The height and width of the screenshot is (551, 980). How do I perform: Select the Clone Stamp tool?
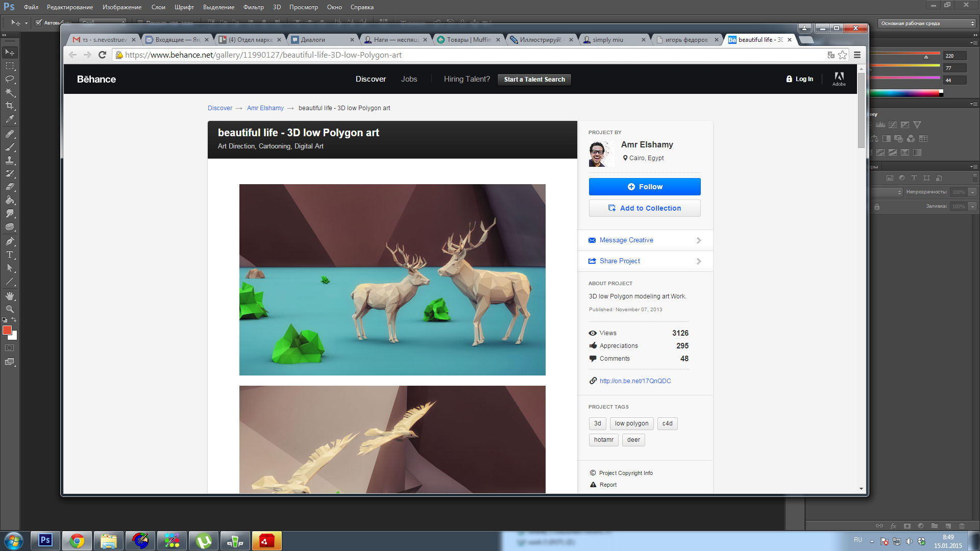[10, 160]
